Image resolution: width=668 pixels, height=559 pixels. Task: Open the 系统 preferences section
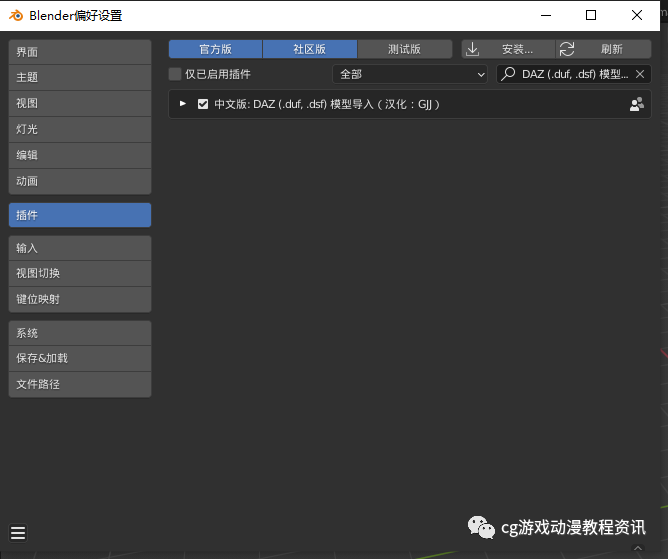(80, 333)
